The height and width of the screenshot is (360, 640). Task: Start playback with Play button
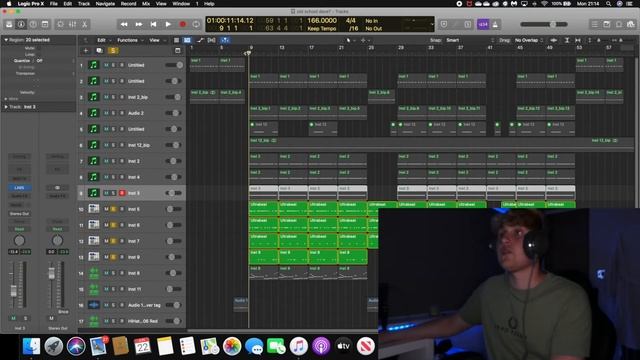(x=168, y=24)
